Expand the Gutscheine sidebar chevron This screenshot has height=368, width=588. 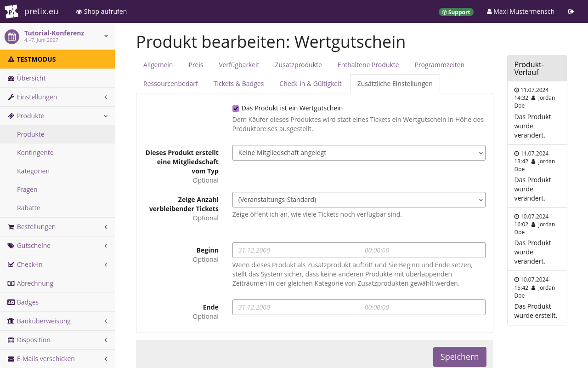click(x=106, y=246)
